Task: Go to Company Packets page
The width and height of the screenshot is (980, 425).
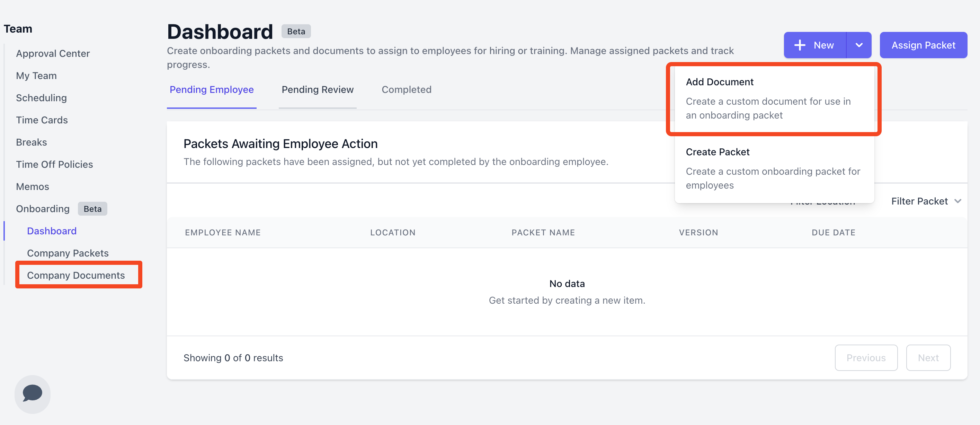Action: point(68,253)
